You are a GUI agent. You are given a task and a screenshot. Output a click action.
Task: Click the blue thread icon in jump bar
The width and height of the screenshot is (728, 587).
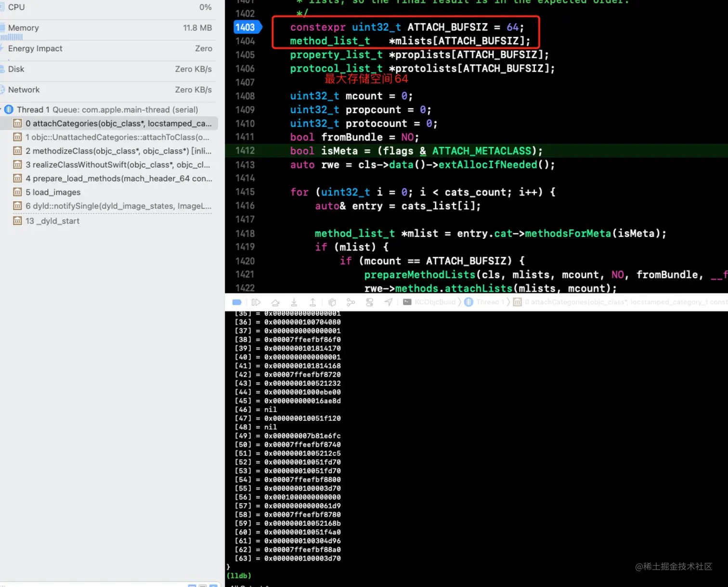click(x=468, y=302)
